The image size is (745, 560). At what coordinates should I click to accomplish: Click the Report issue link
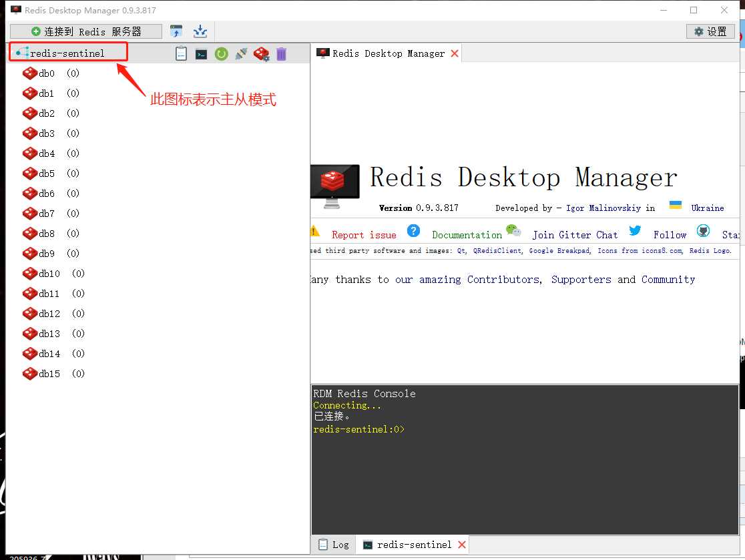click(x=364, y=235)
